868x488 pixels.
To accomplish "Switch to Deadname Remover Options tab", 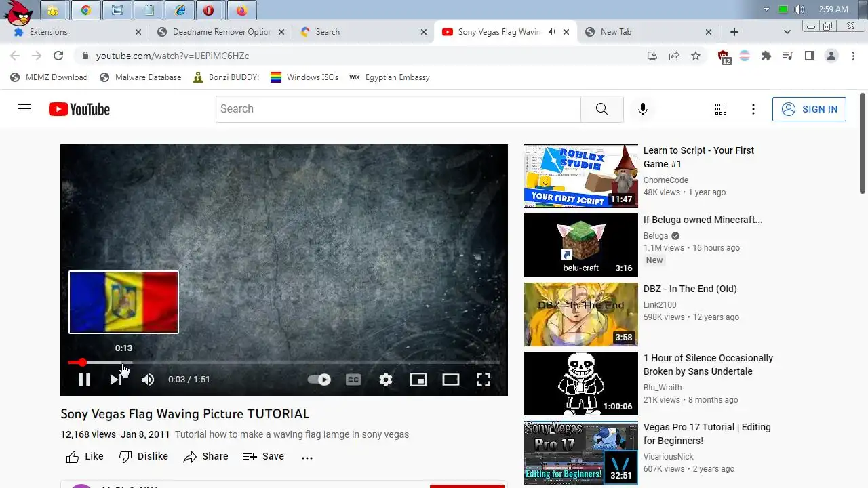I will (x=222, y=32).
